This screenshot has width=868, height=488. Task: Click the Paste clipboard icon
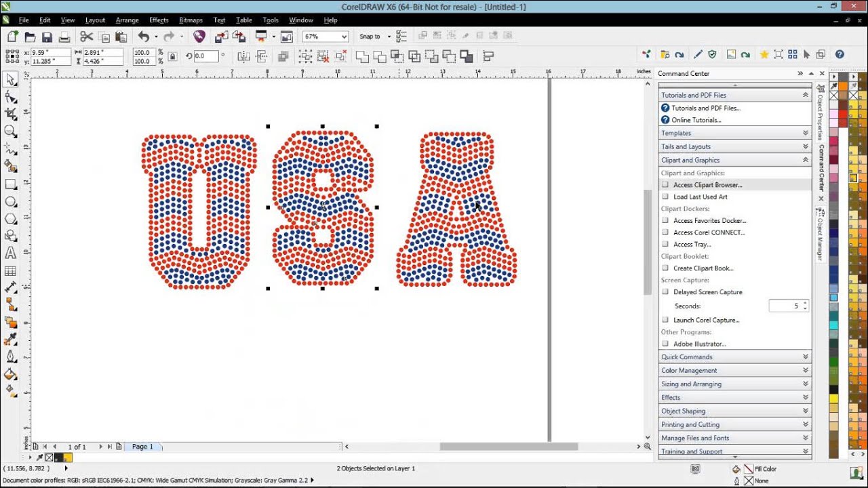(121, 37)
